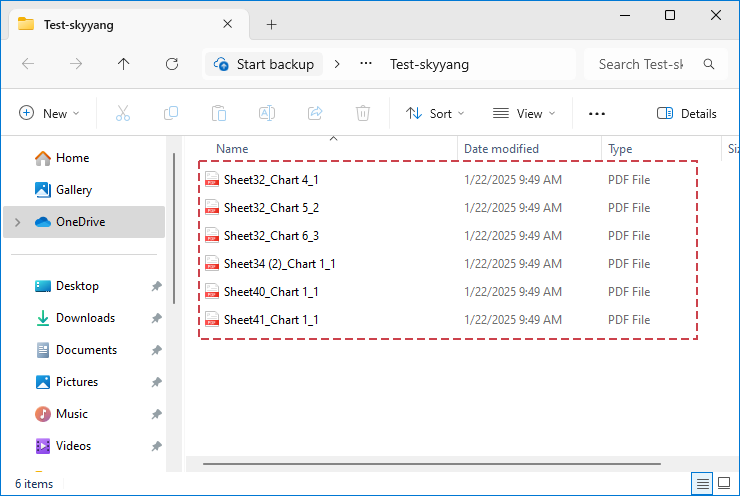Image resolution: width=740 pixels, height=496 pixels.
Task: Click the pin icon beside Downloads
Action: click(156, 318)
